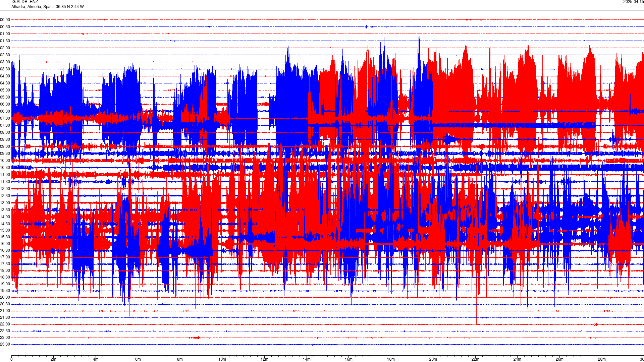The height and width of the screenshot is (362, 644).
Task: Click the station code IG.ALDR..HNZ
Action: coord(24,2)
